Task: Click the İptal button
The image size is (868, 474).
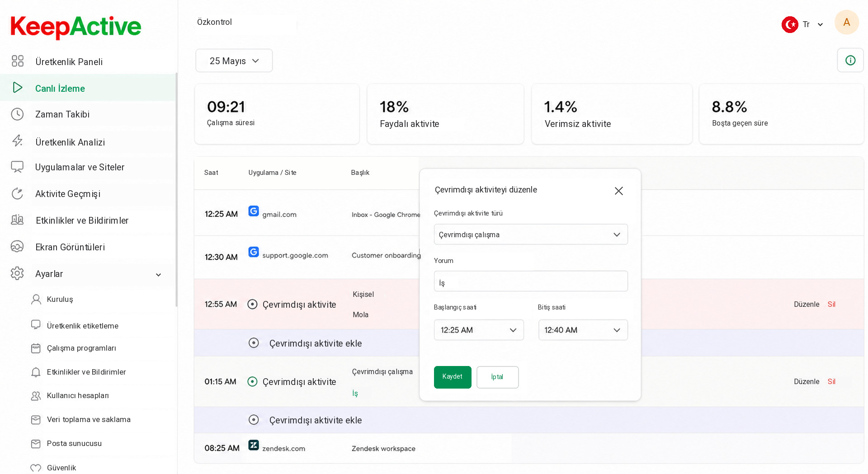Action: [x=497, y=377]
